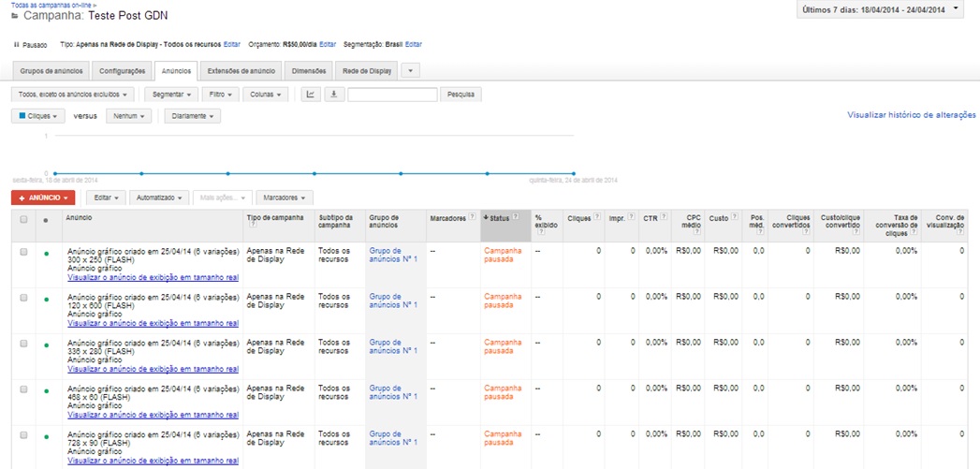Click help icon next to Status column

click(x=516, y=217)
